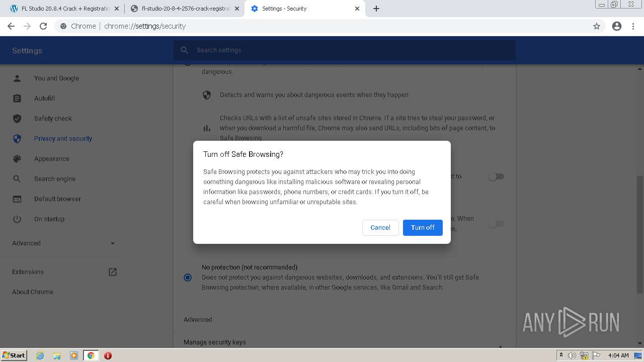The height and width of the screenshot is (362, 644).
Task: Cancel the Safe Browsing dialog
Action: tap(380, 228)
